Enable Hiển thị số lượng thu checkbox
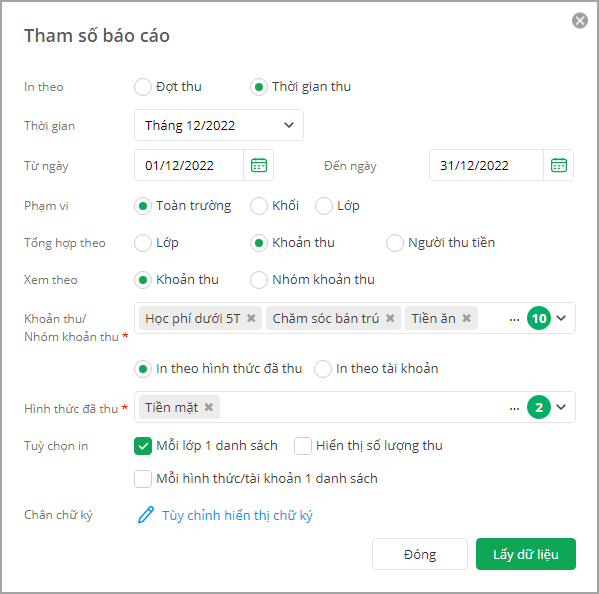 click(303, 446)
